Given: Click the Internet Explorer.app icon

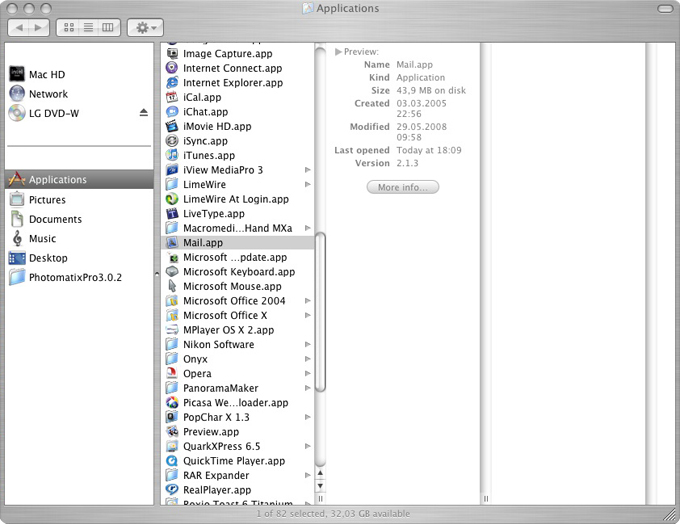Looking at the screenshot, I should pyautogui.click(x=172, y=82).
